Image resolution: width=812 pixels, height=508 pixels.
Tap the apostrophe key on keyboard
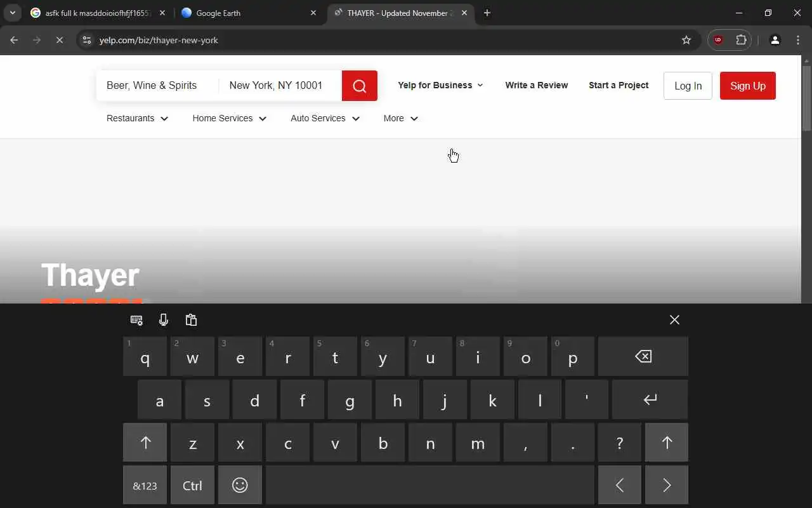(x=587, y=399)
